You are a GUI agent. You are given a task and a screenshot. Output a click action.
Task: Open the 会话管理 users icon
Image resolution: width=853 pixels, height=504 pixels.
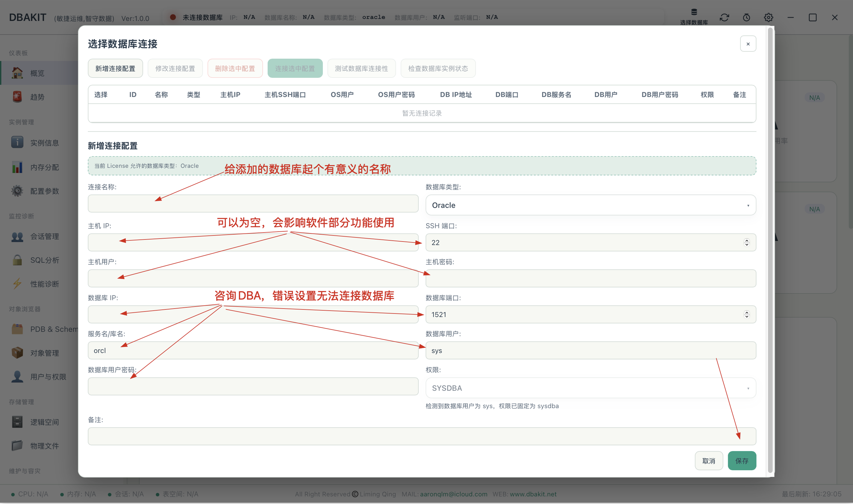pyautogui.click(x=17, y=236)
